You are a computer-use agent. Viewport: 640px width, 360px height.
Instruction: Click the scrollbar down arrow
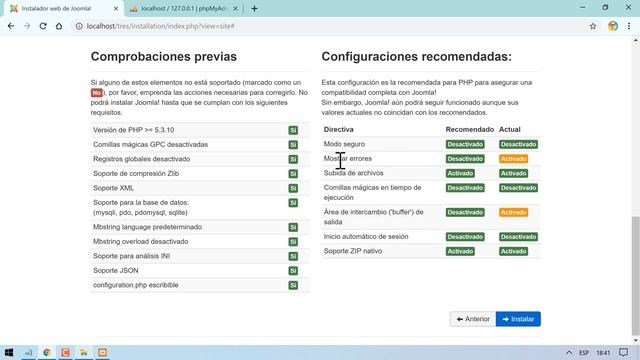click(x=636, y=340)
